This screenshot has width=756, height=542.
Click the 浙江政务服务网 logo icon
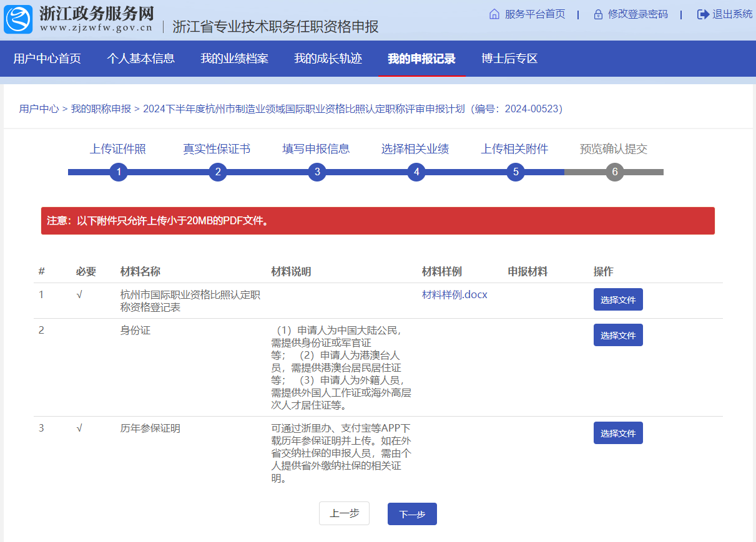tap(18, 19)
